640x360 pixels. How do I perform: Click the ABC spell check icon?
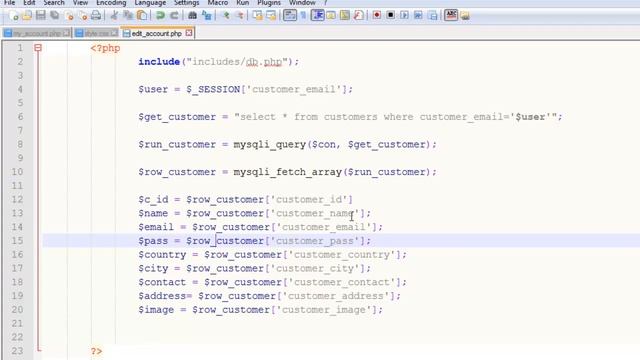pyautogui.click(x=451, y=16)
